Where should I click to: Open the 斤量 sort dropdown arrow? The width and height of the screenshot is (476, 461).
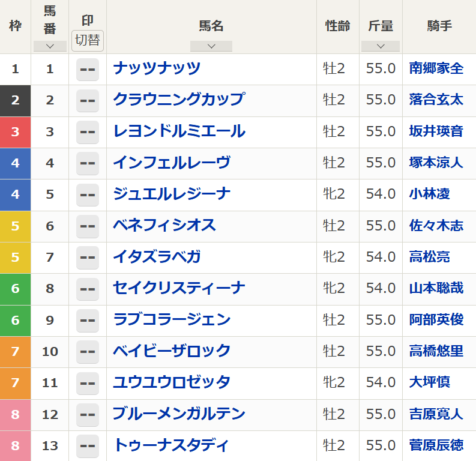coord(381,46)
